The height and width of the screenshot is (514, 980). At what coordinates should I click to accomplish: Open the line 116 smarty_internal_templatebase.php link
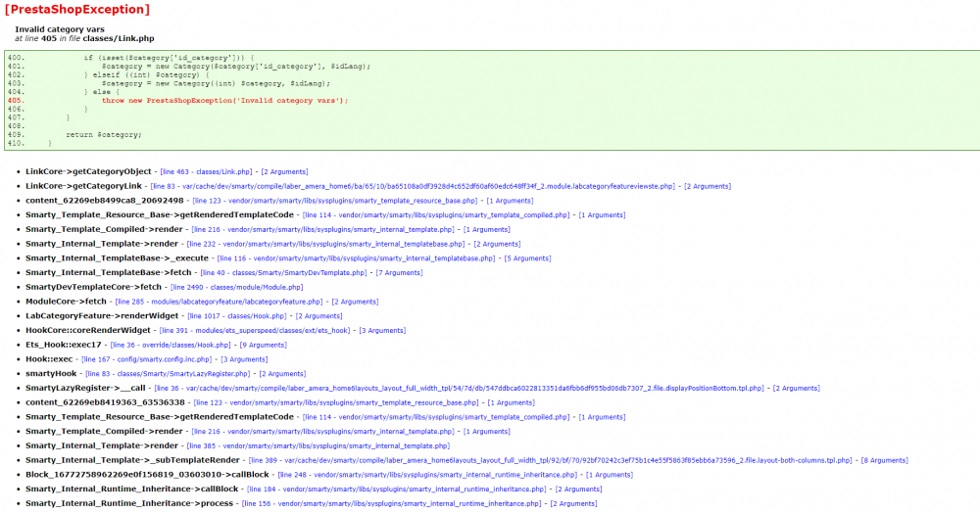[357, 258]
